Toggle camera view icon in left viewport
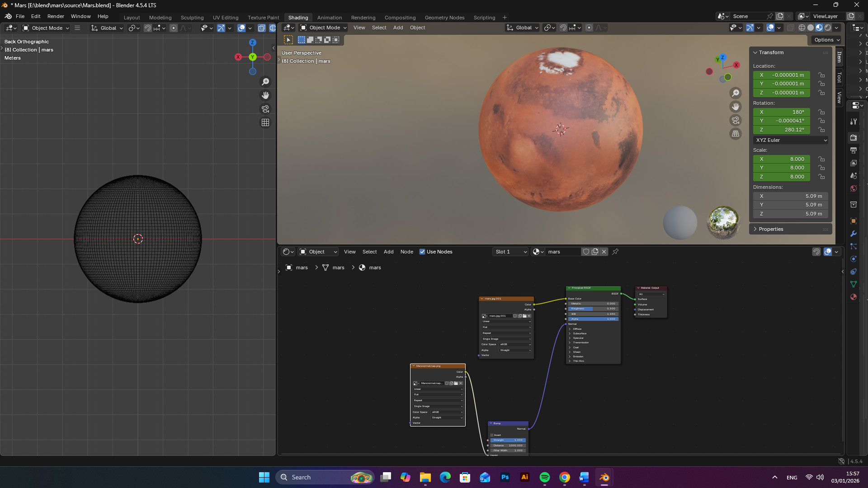868x488 pixels. 265,109
